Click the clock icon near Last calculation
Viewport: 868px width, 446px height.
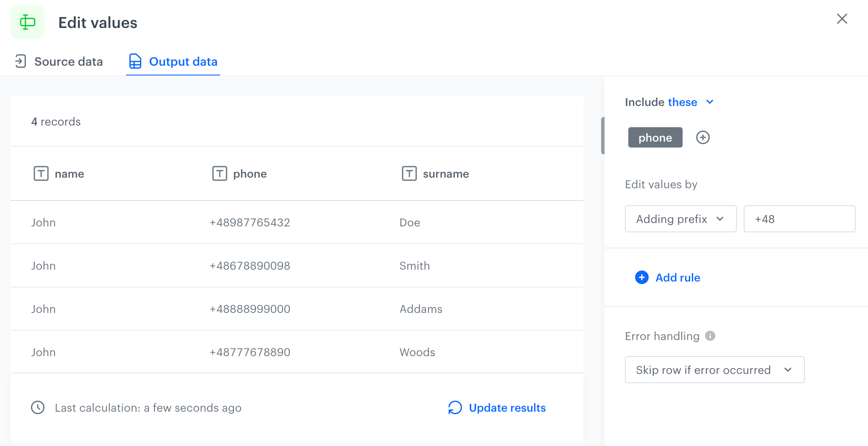pos(38,407)
